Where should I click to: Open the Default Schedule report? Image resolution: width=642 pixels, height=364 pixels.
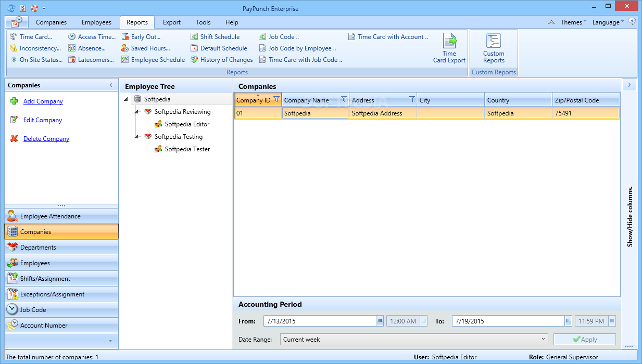219,48
